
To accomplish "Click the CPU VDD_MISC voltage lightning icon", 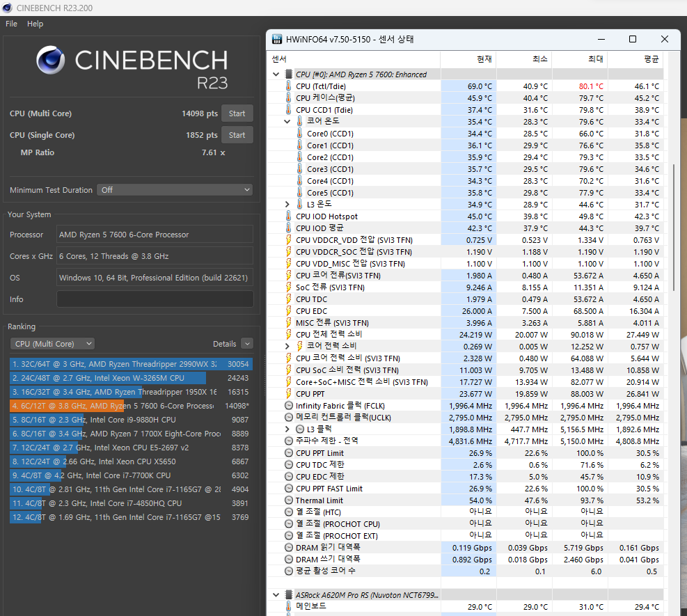I will [288, 263].
